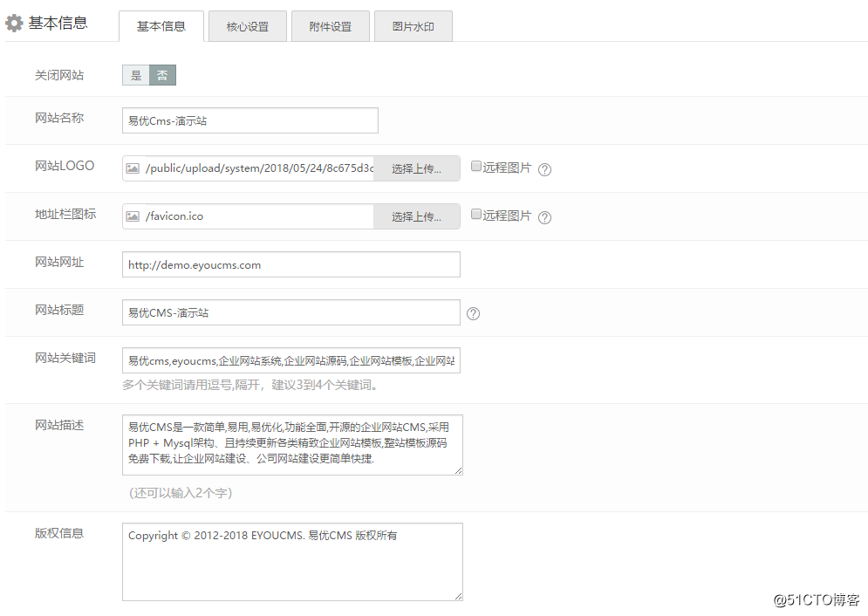Image resolution: width=868 pixels, height=616 pixels.
Task: Click the 版权信息 label
Action: [59, 533]
